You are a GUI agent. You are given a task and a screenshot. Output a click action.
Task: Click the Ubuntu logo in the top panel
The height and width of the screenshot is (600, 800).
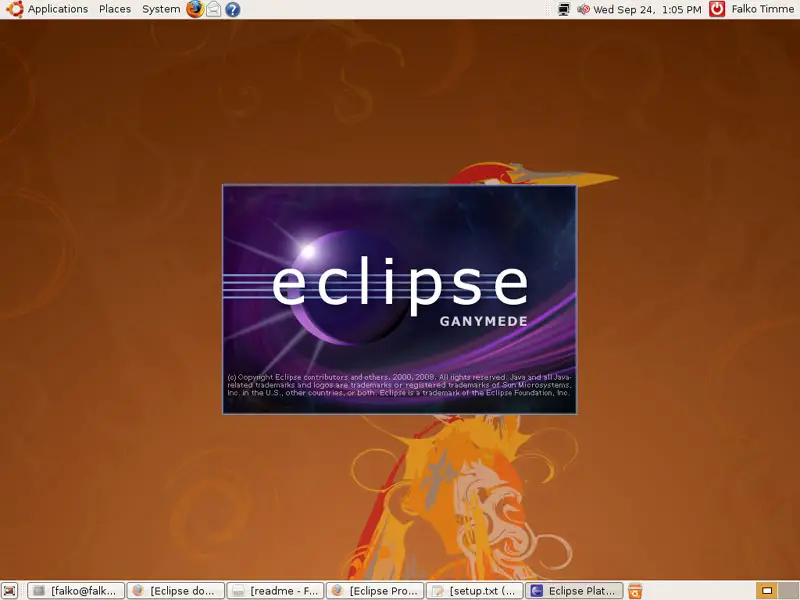point(14,9)
